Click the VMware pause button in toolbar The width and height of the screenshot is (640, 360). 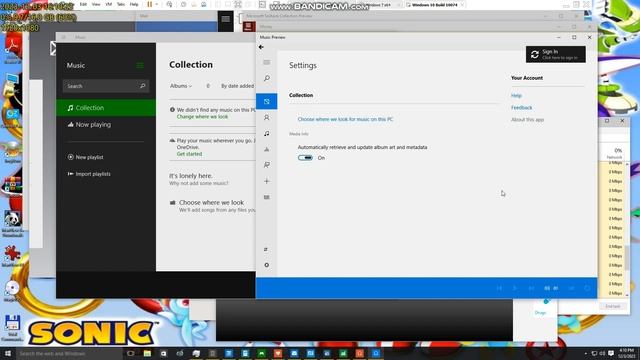(x=150, y=4)
